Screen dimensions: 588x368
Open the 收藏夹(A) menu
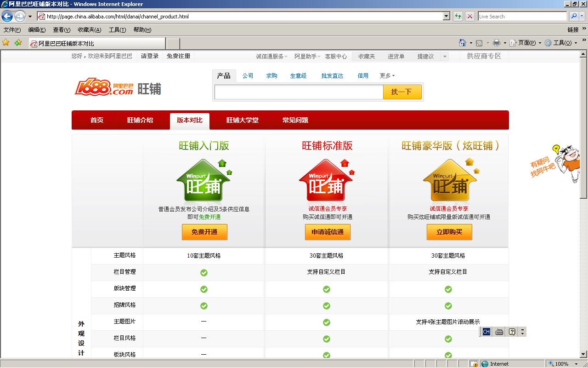(89, 30)
